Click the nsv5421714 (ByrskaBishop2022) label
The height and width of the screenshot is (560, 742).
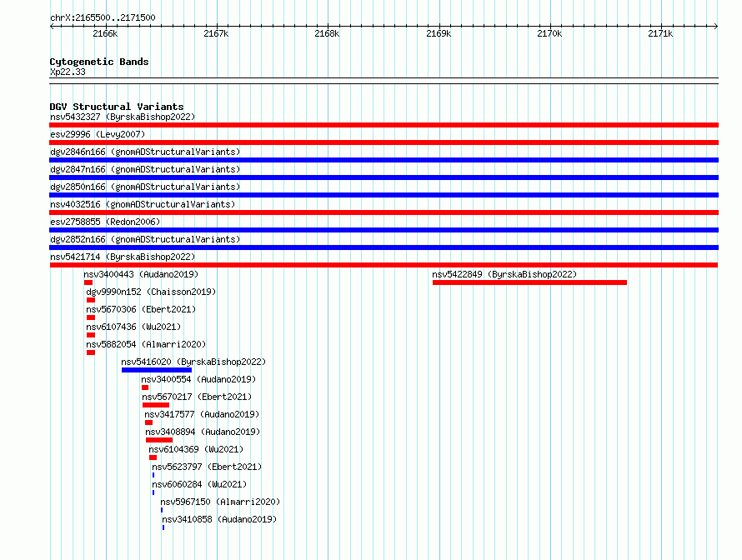point(123,257)
